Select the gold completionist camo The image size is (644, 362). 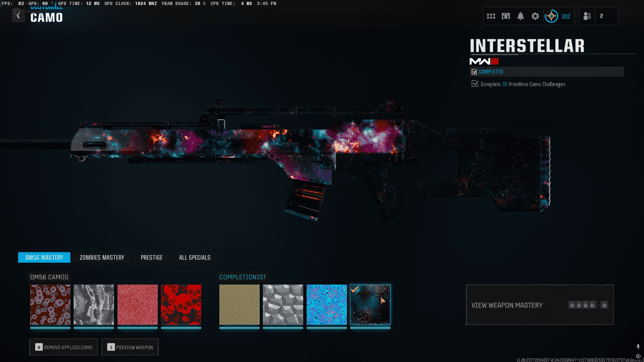239,305
